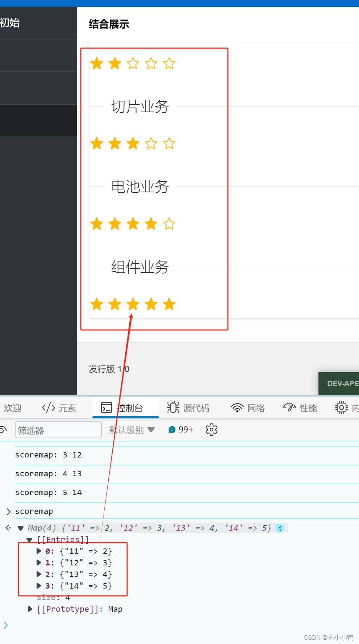Click the log line "scoremap: 4 13"
359x644 pixels.
pyautogui.click(x=48, y=474)
